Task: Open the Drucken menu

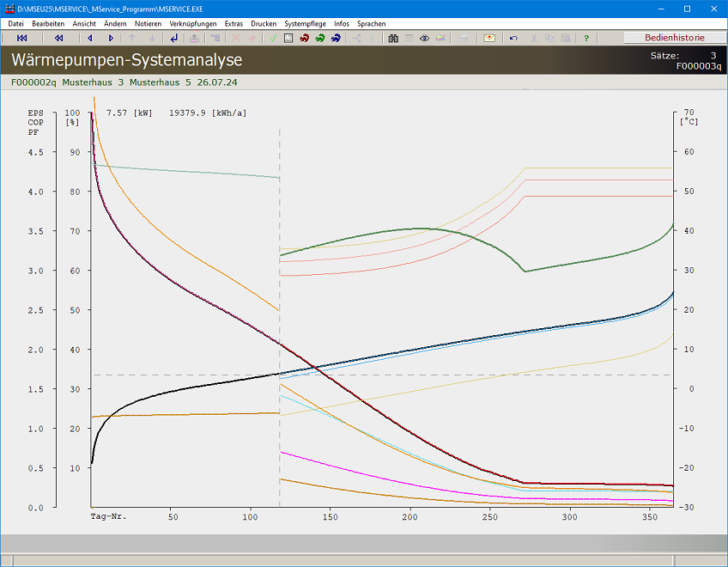Action: [x=264, y=24]
